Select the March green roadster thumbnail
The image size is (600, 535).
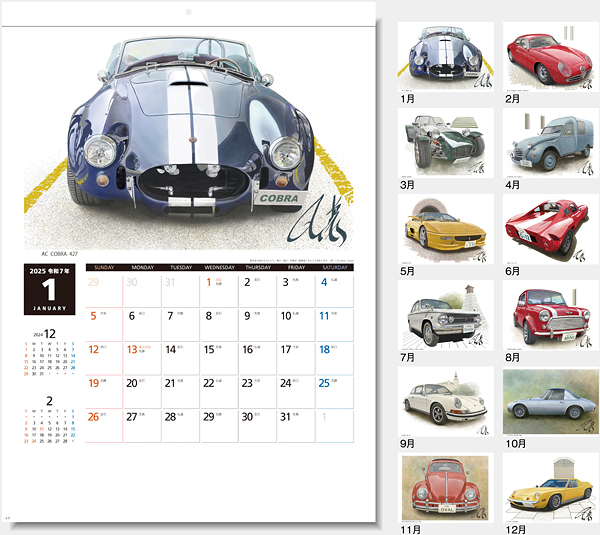(x=446, y=143)
